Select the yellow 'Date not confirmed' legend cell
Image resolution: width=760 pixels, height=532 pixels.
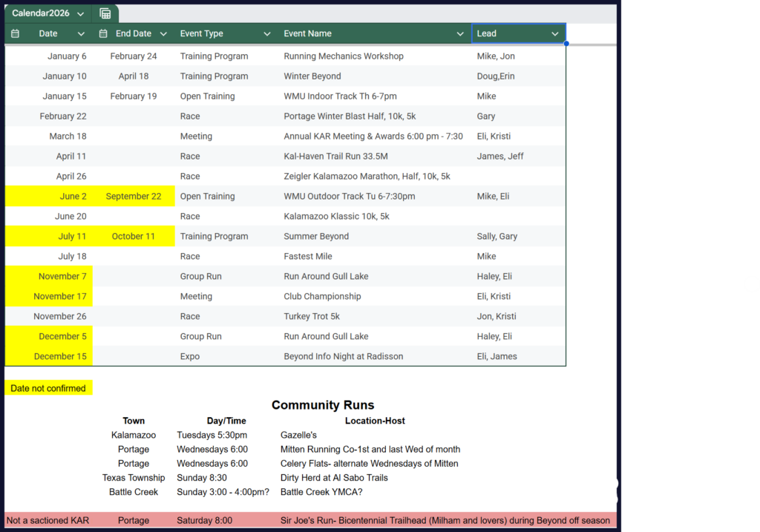click(x=48, y=388)
